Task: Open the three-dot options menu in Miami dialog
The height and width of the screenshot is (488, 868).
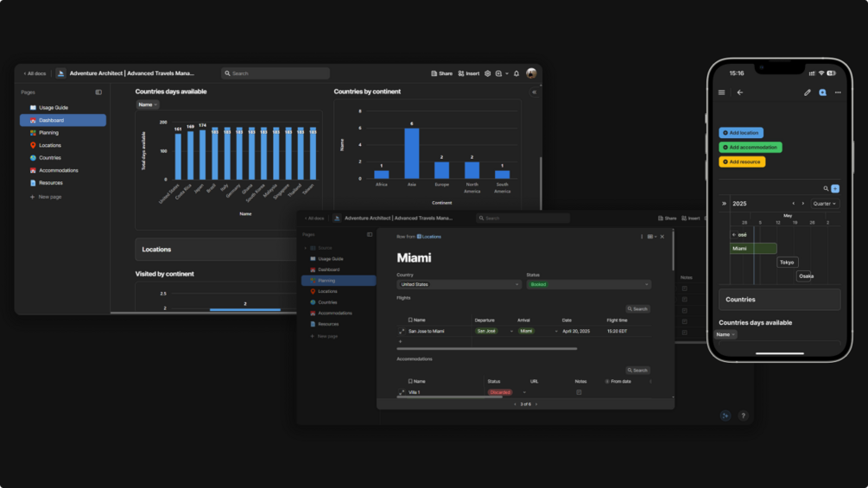Action: click(642, 237)
